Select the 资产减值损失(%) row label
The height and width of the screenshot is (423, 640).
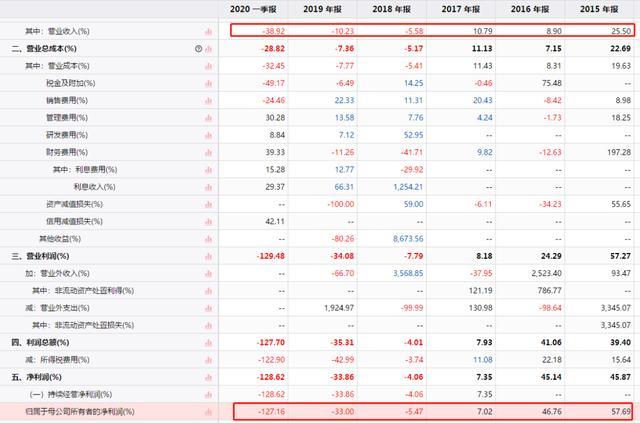point(74,204)
